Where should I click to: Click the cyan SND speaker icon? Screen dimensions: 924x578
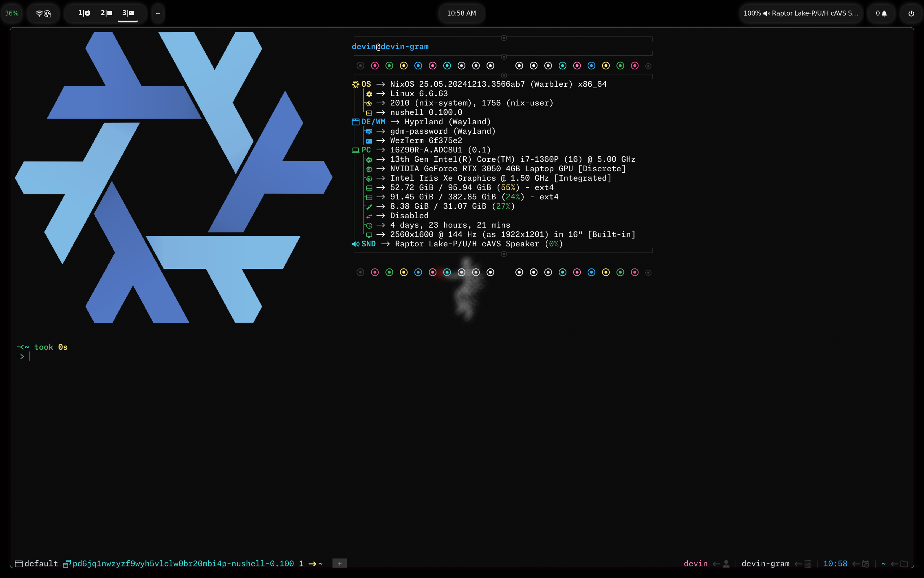coord(356,244)
